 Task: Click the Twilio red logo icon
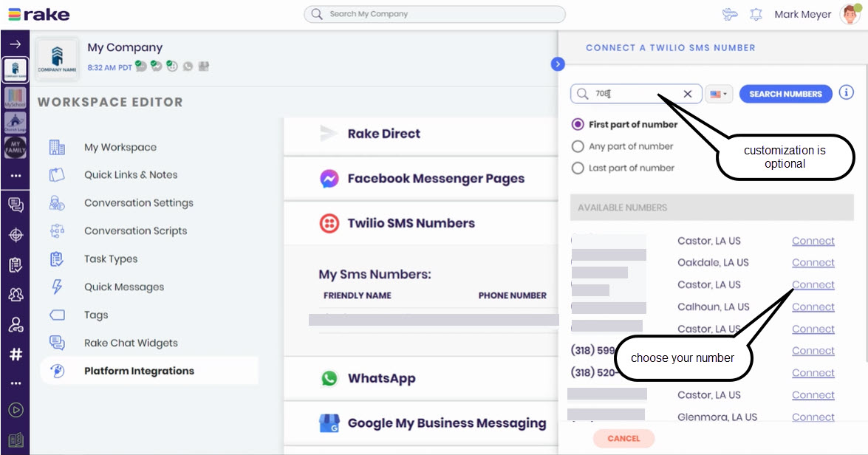click(x=329, y=223)
